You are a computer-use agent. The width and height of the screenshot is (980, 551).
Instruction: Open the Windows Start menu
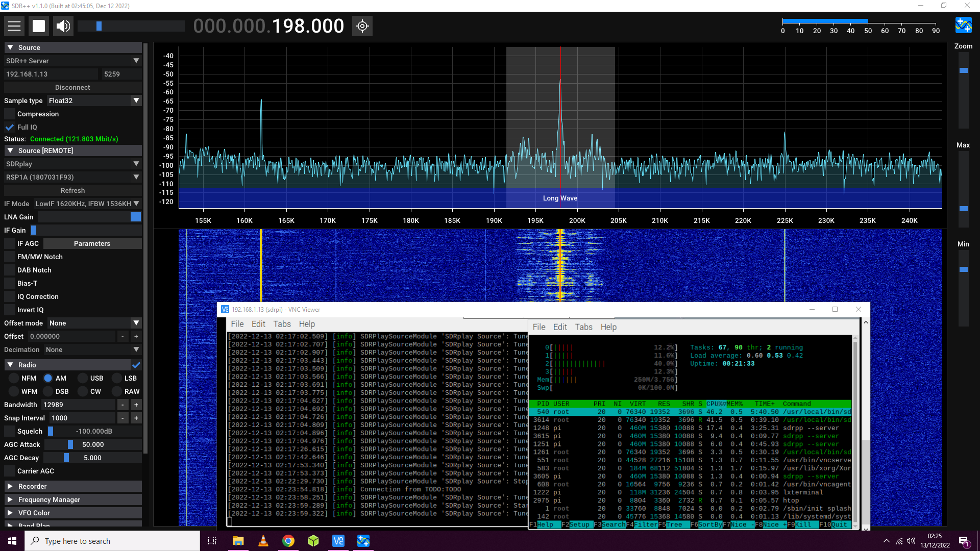[12, 541]
